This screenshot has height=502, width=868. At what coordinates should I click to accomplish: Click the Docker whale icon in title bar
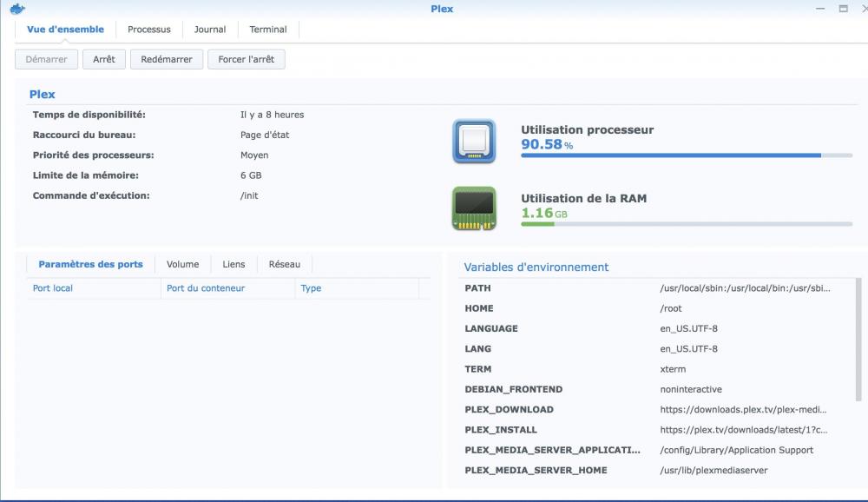pos(17,9)
